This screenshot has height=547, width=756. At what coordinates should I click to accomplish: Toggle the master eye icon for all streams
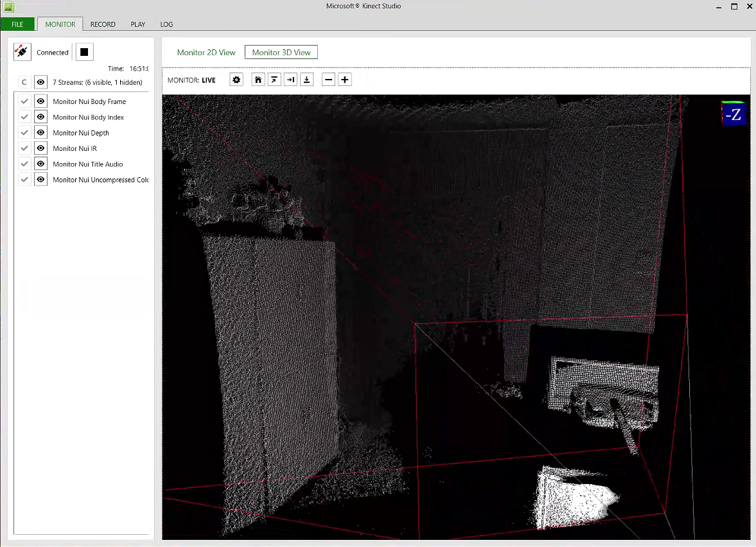(40, 82)
